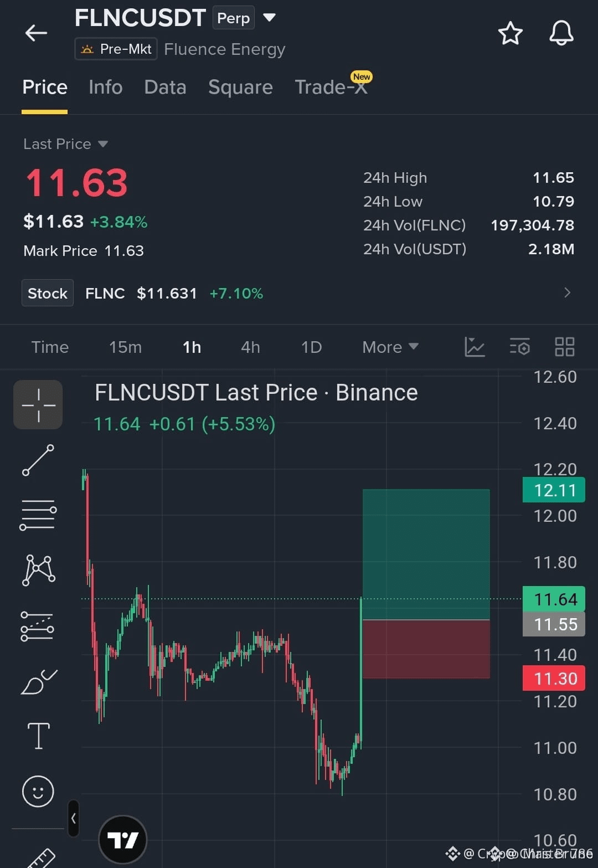
Task: Click the large red 11.63 price
Action: tap(77, 183)
